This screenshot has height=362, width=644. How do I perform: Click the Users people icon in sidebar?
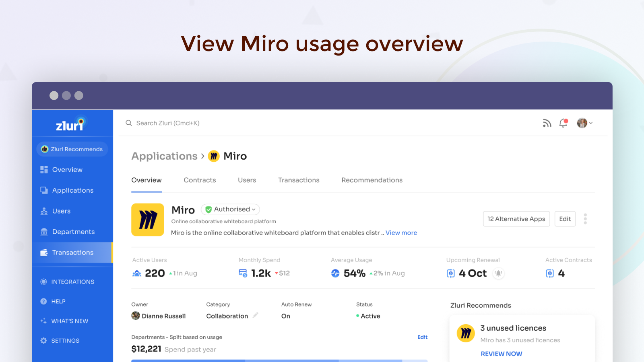[x=44, y=211]
